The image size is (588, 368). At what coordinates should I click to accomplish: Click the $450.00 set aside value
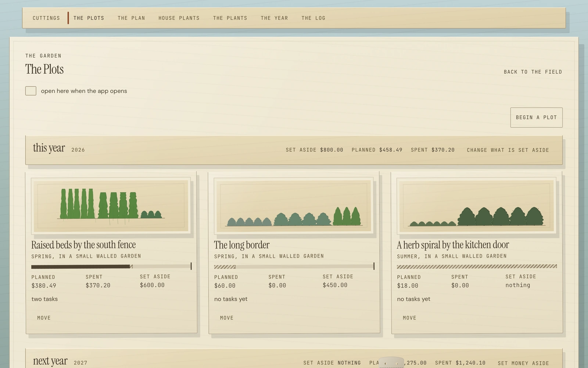(335, 285)
